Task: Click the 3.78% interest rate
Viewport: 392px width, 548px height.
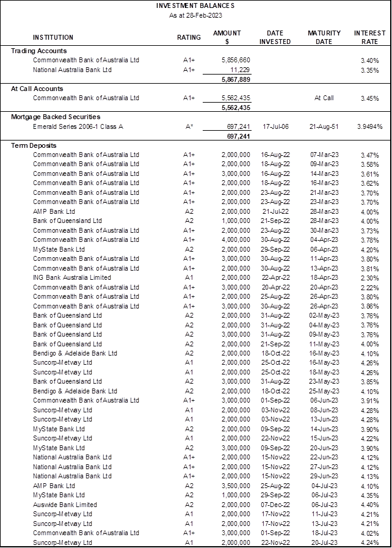Action: tap(370, 241)
